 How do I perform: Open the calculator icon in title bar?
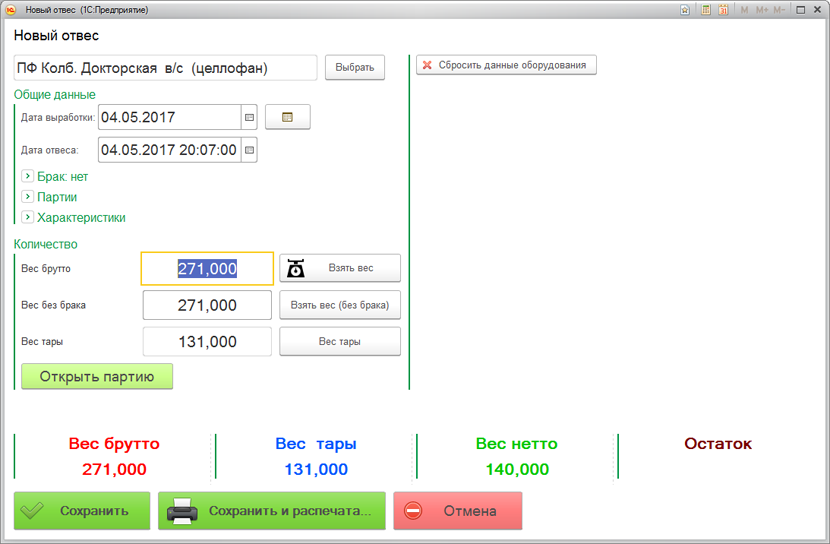706,10
